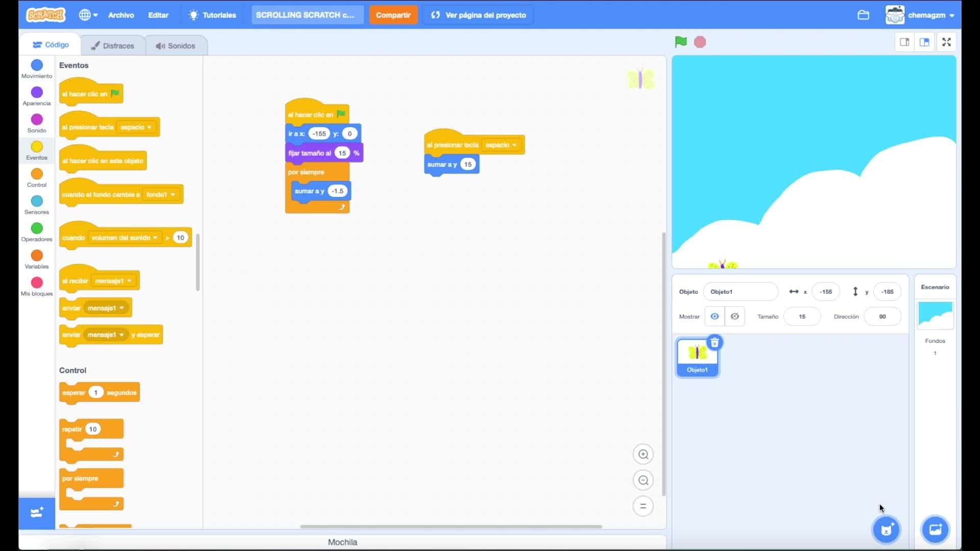
Task: Open the Archivo menu
Action: tap(121, 15)
